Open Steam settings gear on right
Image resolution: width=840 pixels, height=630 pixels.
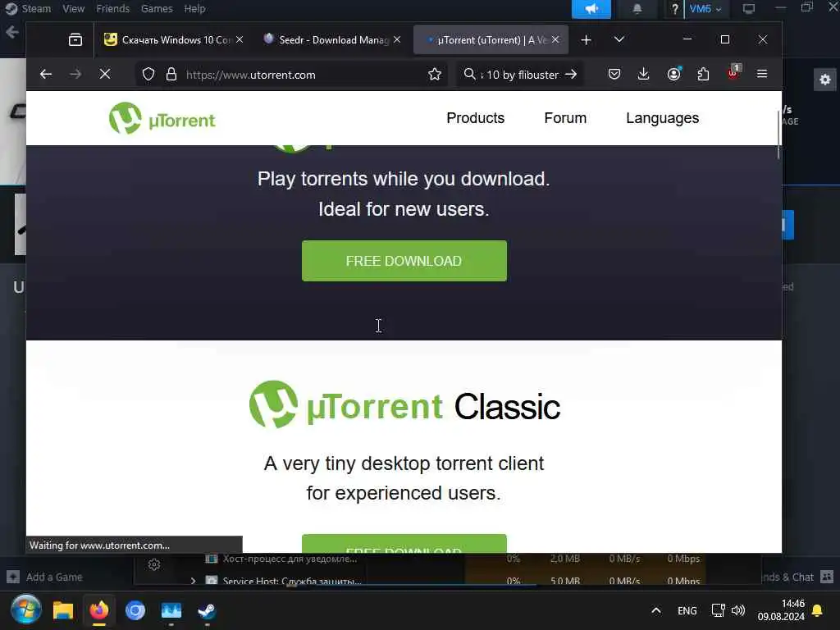pos(825,80)
